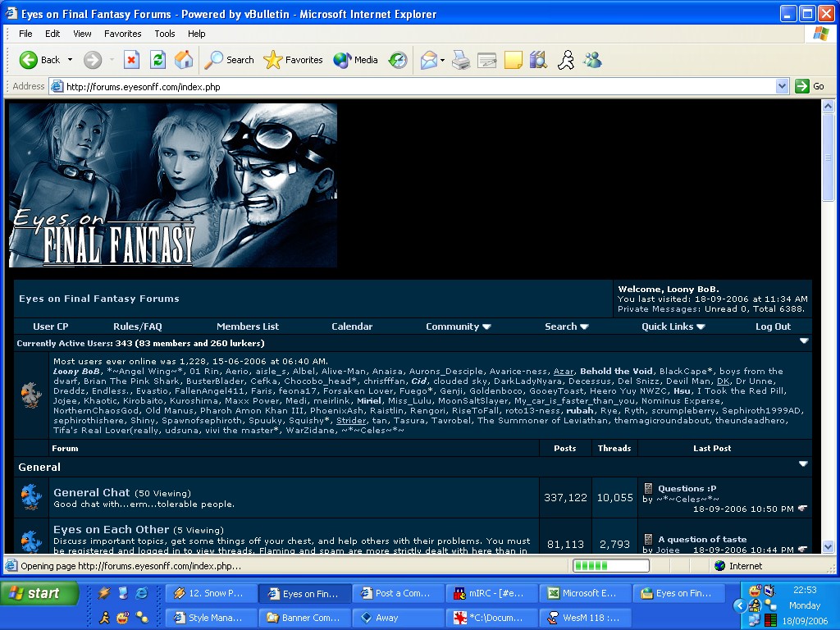
Task: Click the chocobo icon beside active users
Action: (31, 395)
